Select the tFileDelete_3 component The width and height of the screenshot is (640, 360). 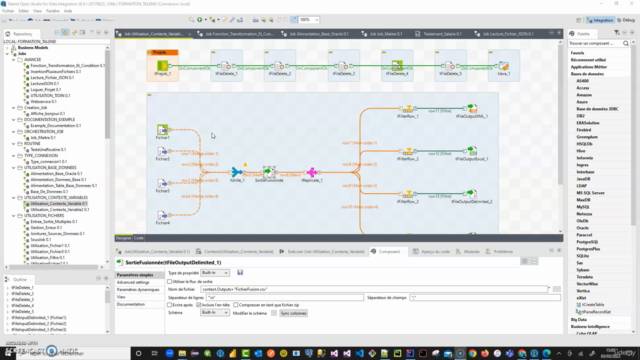click(343, 66)
